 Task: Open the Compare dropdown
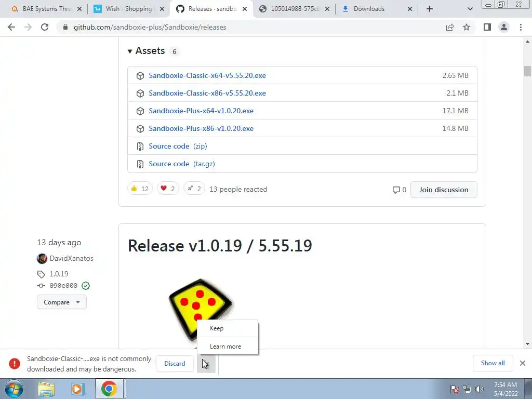(x=61, y=302)
